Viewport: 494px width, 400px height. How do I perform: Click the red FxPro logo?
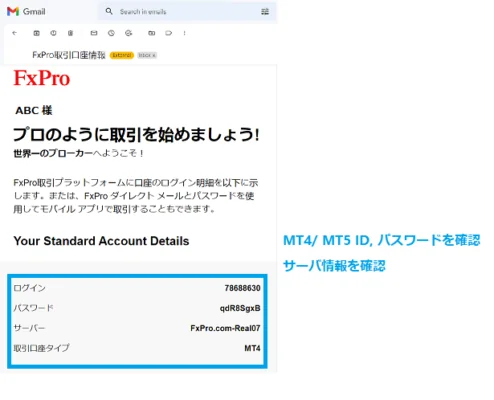coord(42,78)
